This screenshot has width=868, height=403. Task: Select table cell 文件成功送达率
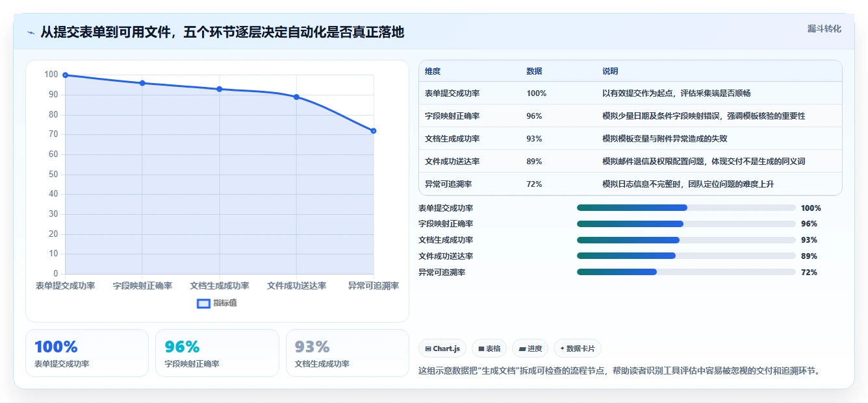(x=452, y=162)
